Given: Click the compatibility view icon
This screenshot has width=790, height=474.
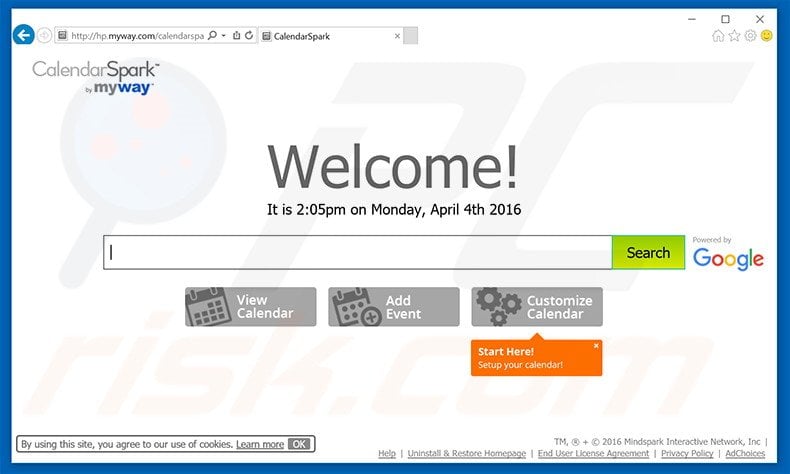Looking at the screenshot, I should [236, 35].
